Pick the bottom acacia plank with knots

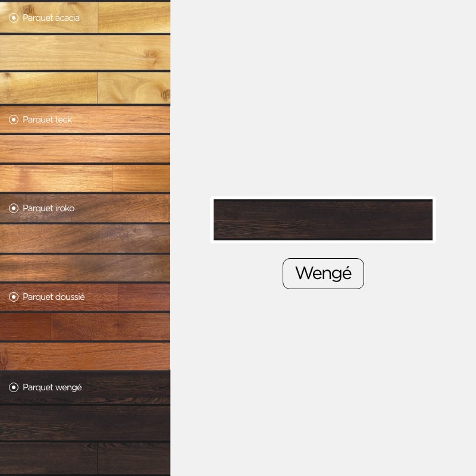(x=85, y=88)
